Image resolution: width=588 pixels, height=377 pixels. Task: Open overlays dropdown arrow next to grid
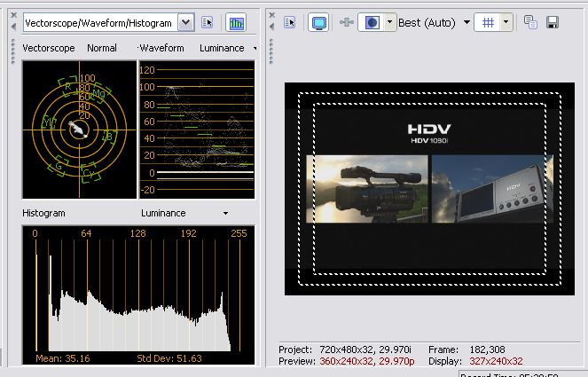click(x=506, y=22)
